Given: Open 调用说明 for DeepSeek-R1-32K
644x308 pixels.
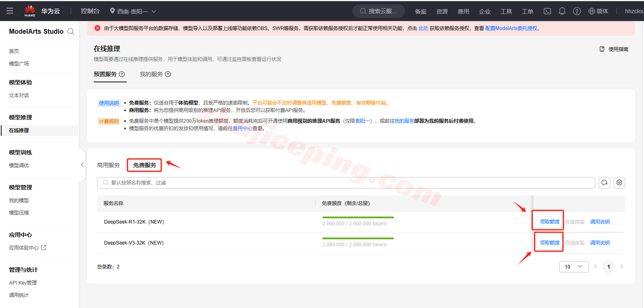Looking at the screenshot, I should coord(600,222).
